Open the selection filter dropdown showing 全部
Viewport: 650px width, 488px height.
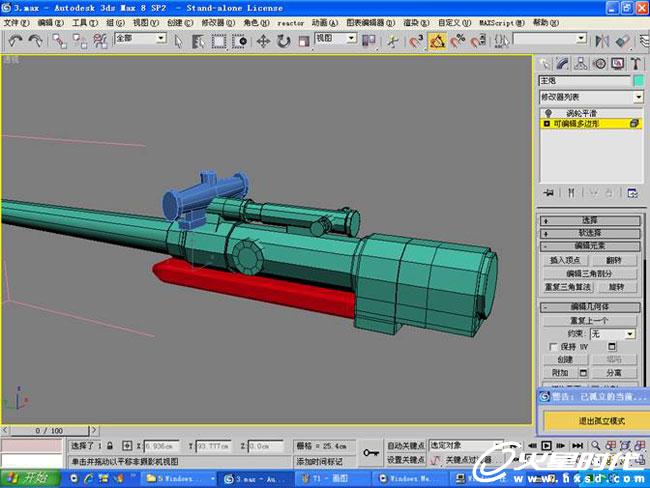(x=140, y=39)
